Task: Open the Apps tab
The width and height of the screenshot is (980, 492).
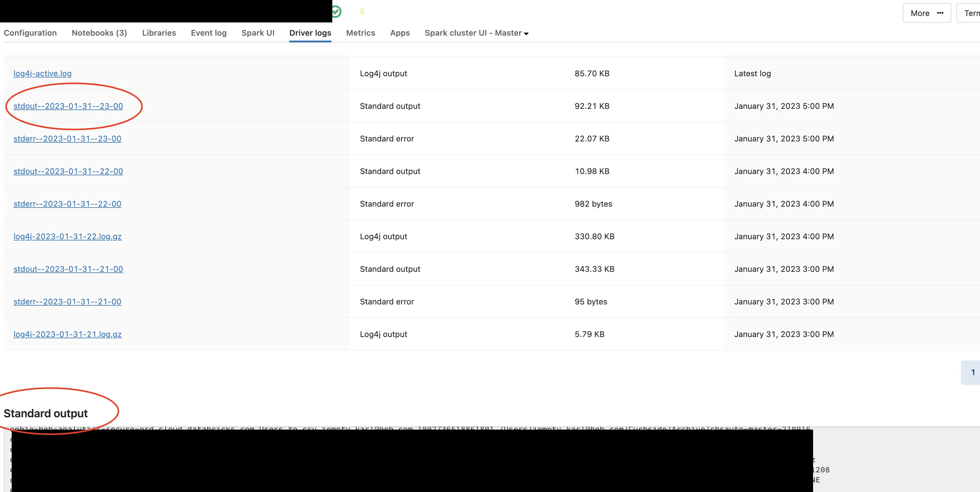Action: (399, 33)
